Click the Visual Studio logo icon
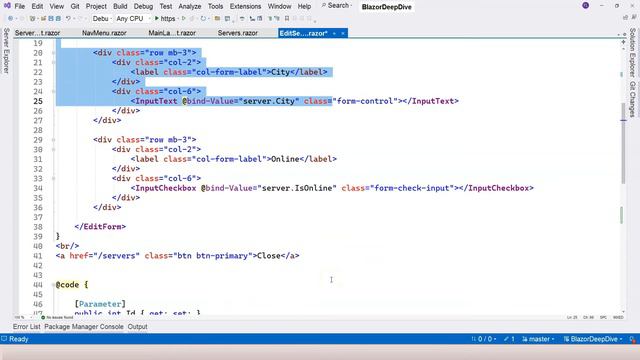Image resolution: width=640 pixels, height=360 pixels. tap(7, 6)
